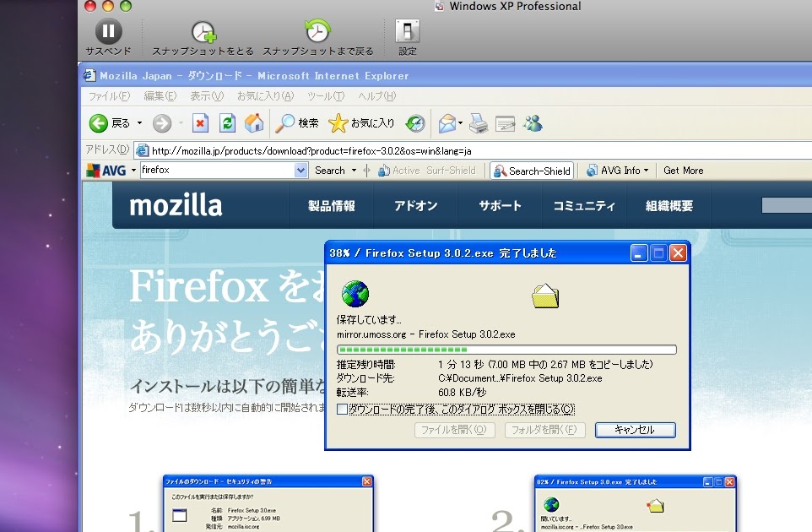Screen dimensions: 812x532
Task: Click the AVG logo in toolbar
Action: (106, 171)
